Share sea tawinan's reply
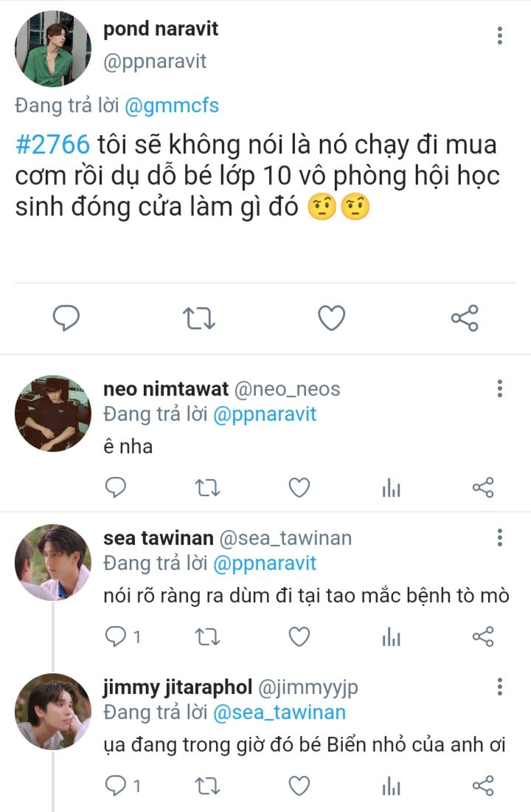 482,636
